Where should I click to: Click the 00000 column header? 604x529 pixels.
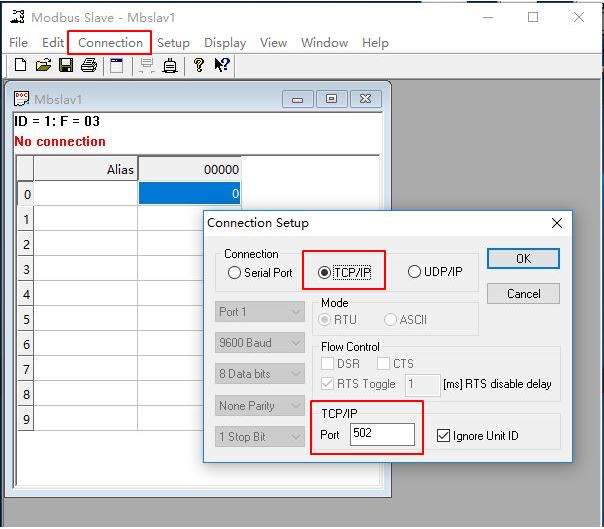tap(189, 169)
